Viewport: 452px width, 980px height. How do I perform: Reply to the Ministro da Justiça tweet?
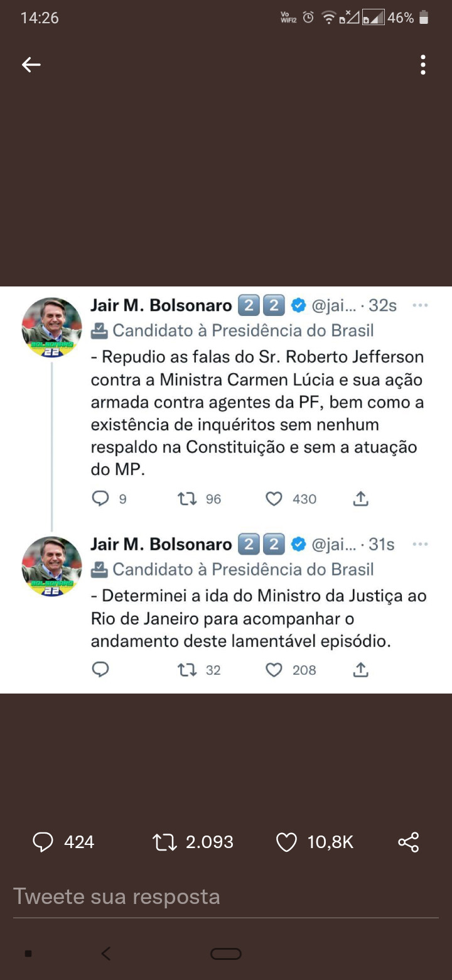pyautogui.click(x=100, y=670)
